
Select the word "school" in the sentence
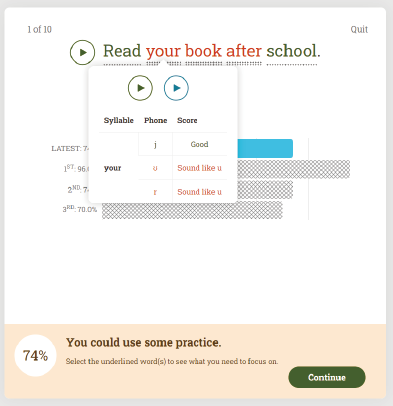[291, 51]
